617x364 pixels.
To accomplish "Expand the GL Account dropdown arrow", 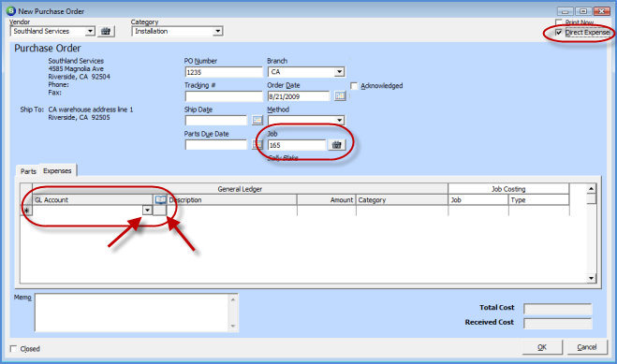I will tap(147, 211).
